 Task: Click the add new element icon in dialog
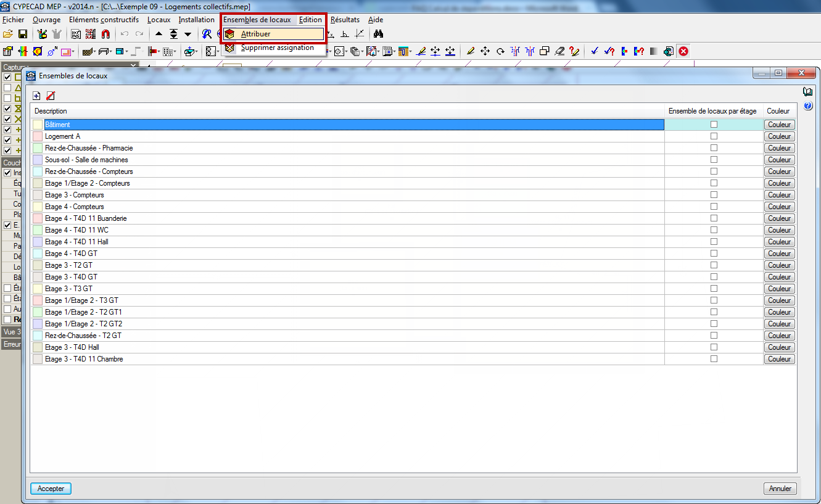point(36,96)
